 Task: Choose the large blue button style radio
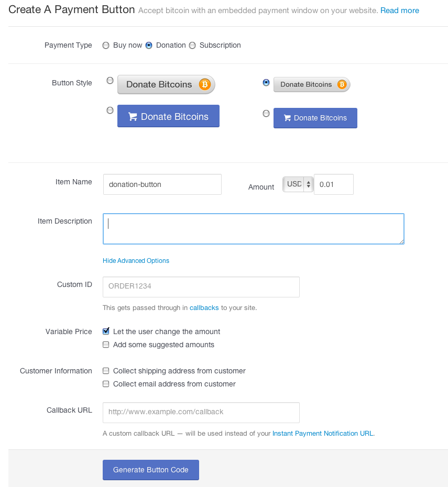[x=110, y=110]
